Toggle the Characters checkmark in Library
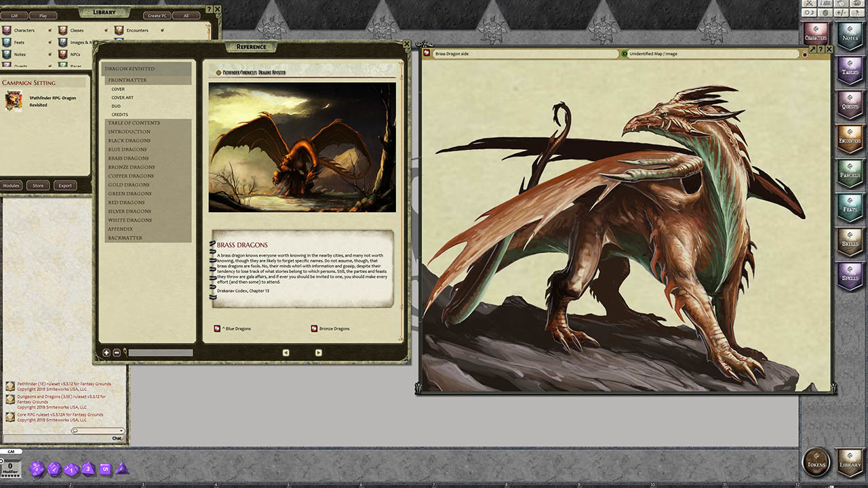868x488 pixels. (x=50, y=30)
